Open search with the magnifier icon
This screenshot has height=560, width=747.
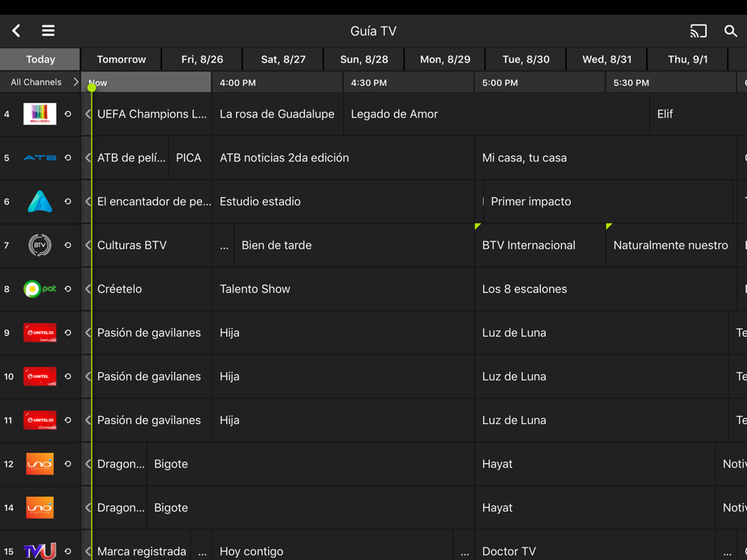click(731, 31)
